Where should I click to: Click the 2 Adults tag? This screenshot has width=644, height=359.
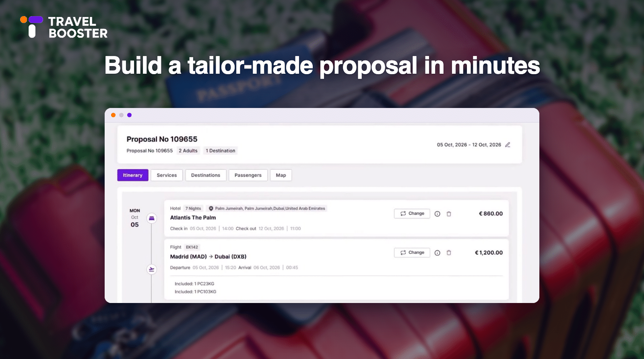pyautogui.click(x=188, y=151)
